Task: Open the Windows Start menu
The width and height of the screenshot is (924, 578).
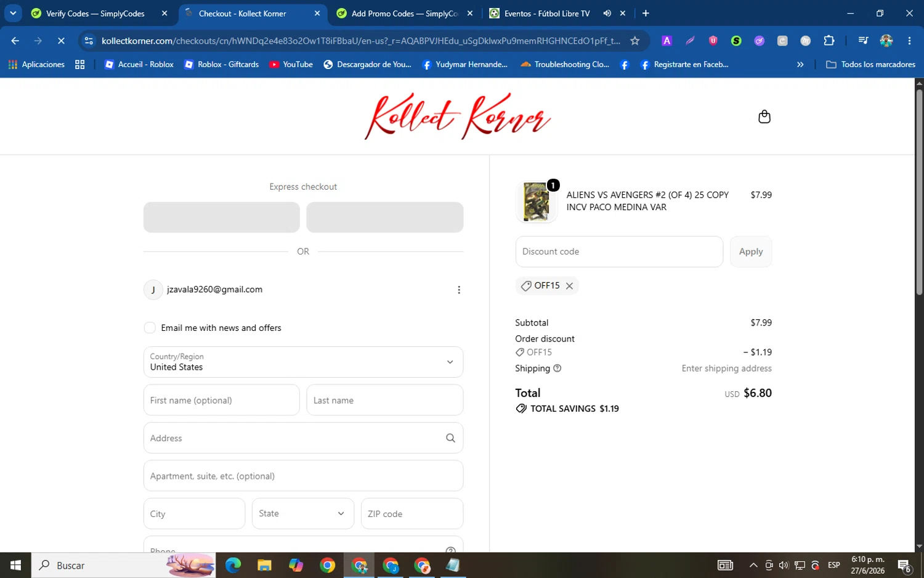Action: [x=15, y=565]
